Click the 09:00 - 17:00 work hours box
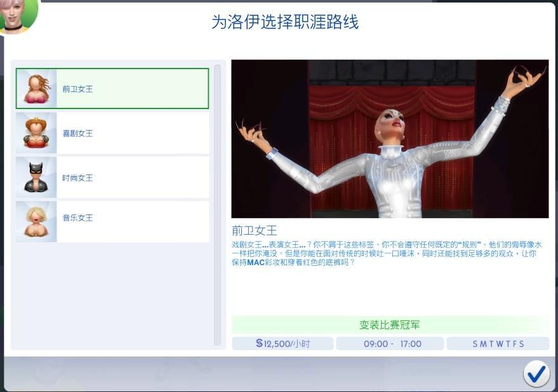The width and height of the screenshot is (558, 392). coord(390,344)
